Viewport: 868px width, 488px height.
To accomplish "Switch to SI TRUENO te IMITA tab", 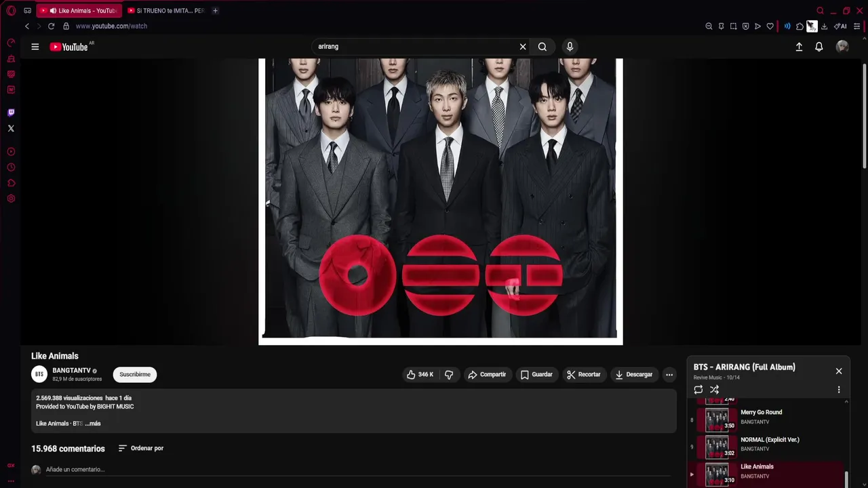I will point(165,11).
